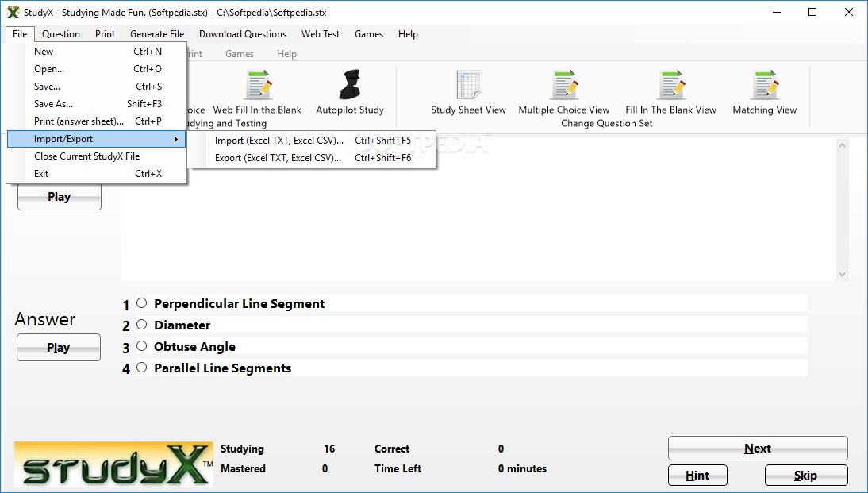The height and width of the screenshot is (493, 868).
Task: Choose Save... from File menu
Action: (96, 87)
